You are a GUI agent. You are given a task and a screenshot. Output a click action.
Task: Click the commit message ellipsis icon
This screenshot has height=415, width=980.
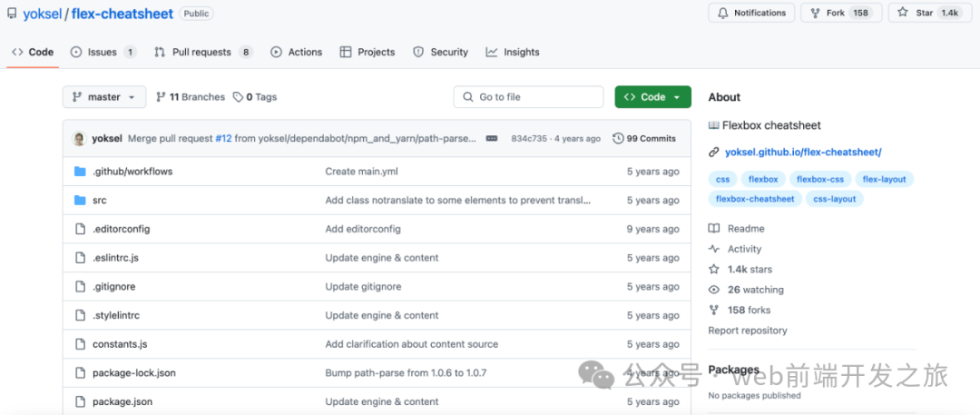(x=492, y=139)
